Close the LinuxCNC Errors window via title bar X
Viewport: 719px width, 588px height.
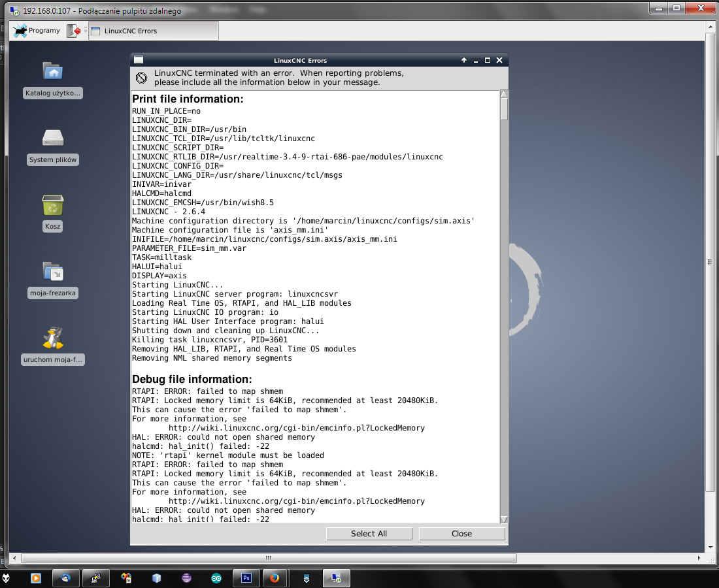(x=499, y=60)
